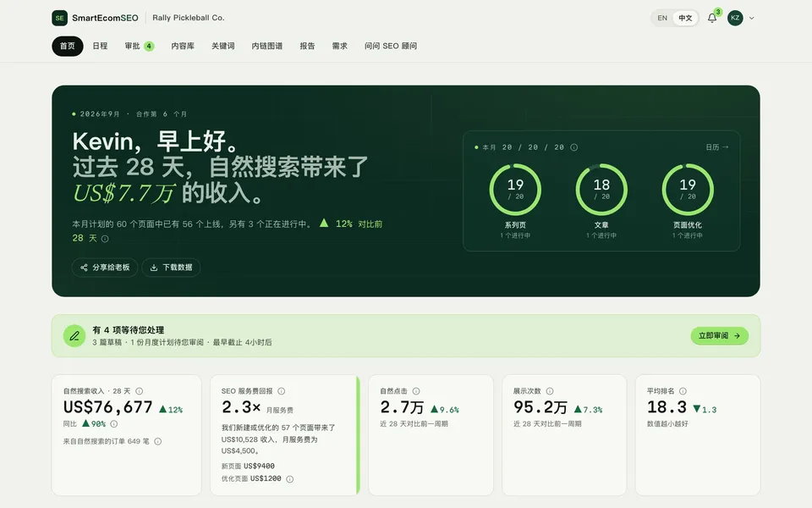The height and width of the screenshot is (508, 812).
Task: Click the US$76,677 revenue value
Action: pos(107,407)
